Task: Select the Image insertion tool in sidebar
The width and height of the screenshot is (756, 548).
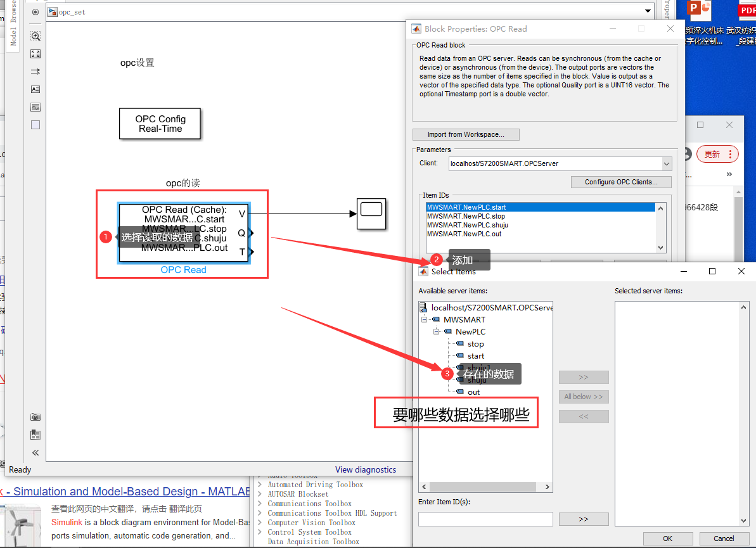Action: pos(35,107)
